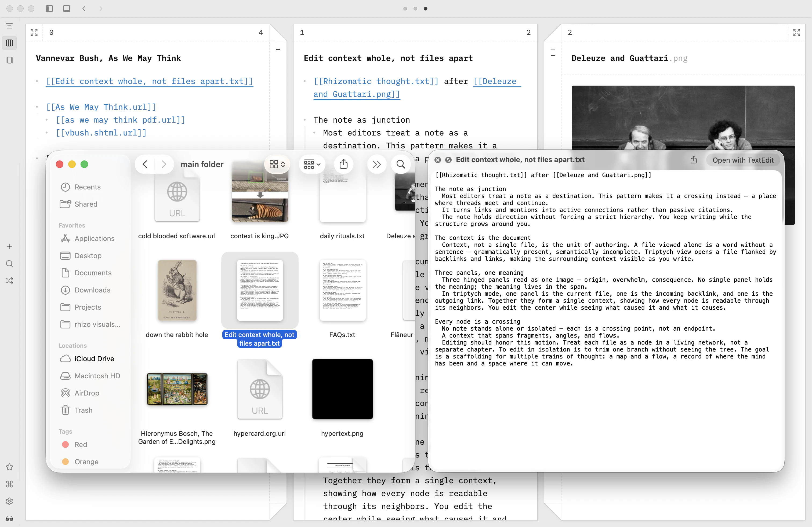This screenshot has height=527, width=812.
Task: Open search from the left rail magnifier
Action: (x=10, y=263)
